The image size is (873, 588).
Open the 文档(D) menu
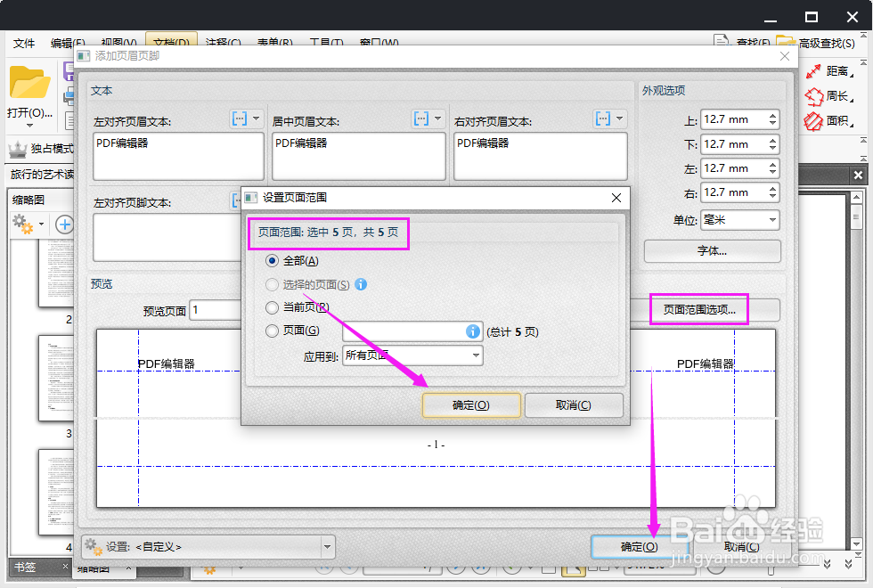point(173,41)
